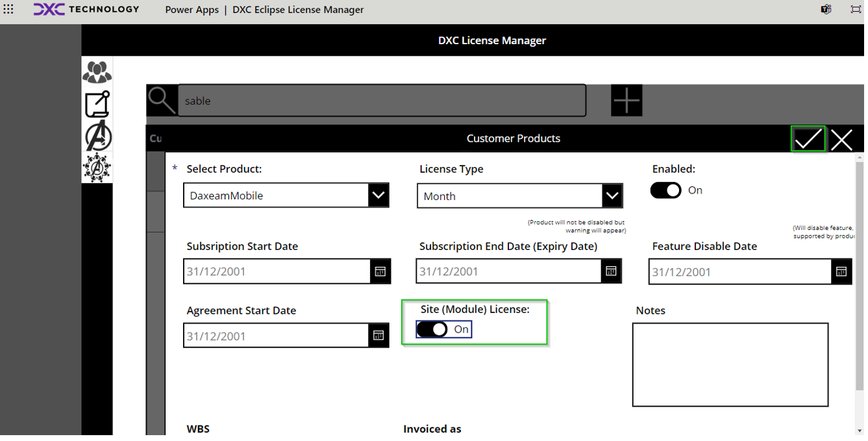Click inside the Notes text box
Image resolution: width=868 pixels, height=441 pixels.
(x=730, y=364)
